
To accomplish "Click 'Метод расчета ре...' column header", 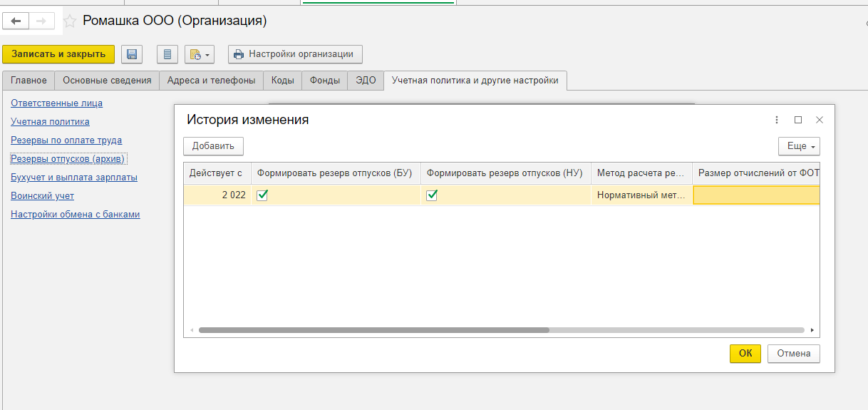I will [x=641, y=173].
